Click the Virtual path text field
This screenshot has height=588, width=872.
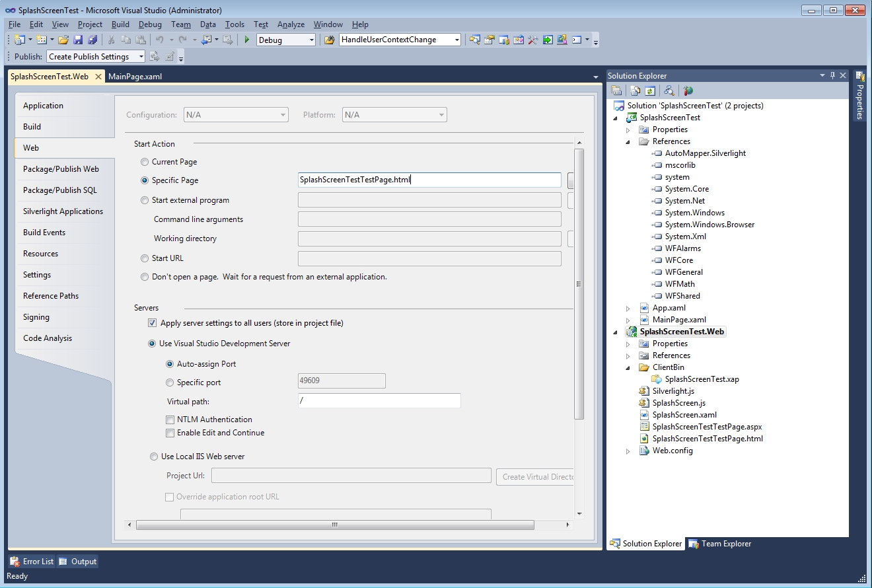379,401
